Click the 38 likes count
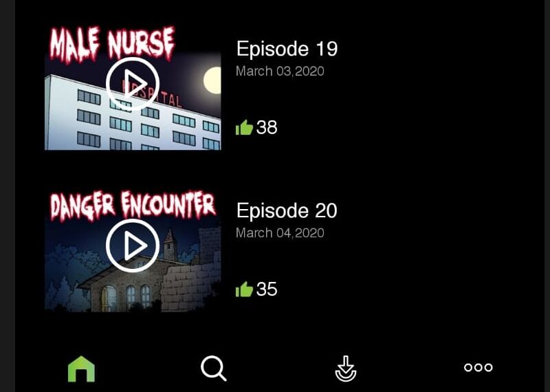550x392 pixels. pyautogui.click(x=267, y=127)
